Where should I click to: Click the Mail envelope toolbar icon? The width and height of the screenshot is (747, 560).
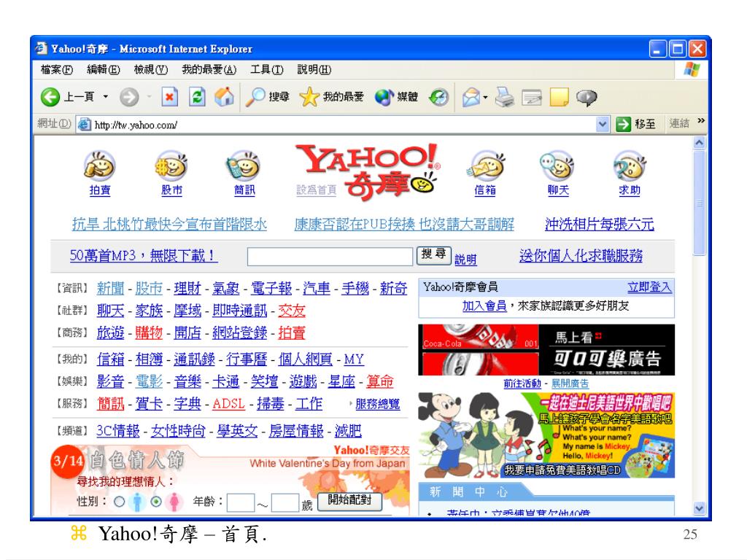[x=471, y=97]
